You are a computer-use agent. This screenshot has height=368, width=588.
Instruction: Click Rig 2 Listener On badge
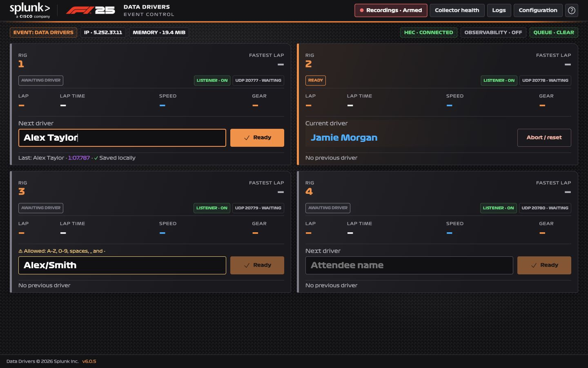pos(499,81)
